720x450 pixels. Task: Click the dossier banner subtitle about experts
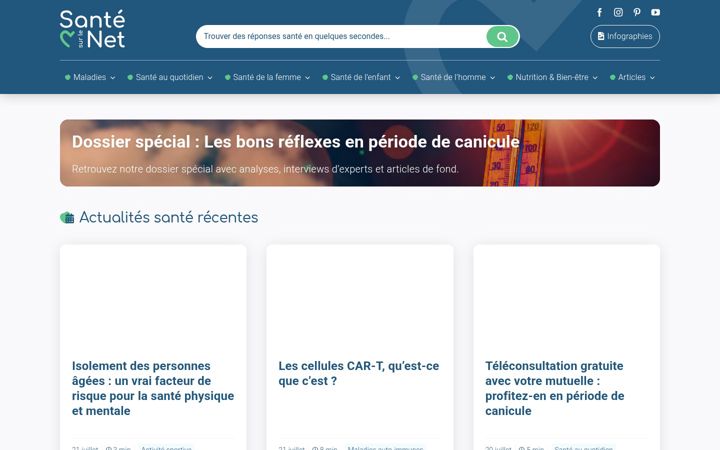pyautogui.click(x=265, y=169)
